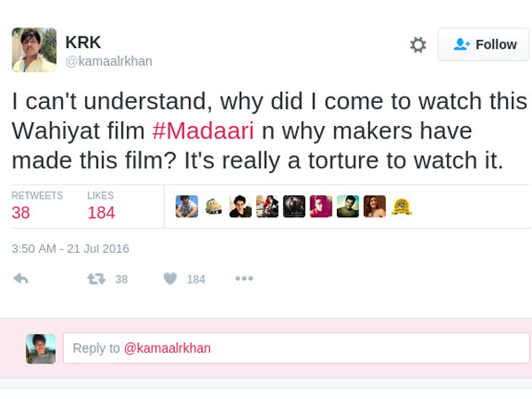The height and width of the screenshot is (399, 532).
Task: Click the reply arrow icon under the tweet
Action: (x=21, y=278)
